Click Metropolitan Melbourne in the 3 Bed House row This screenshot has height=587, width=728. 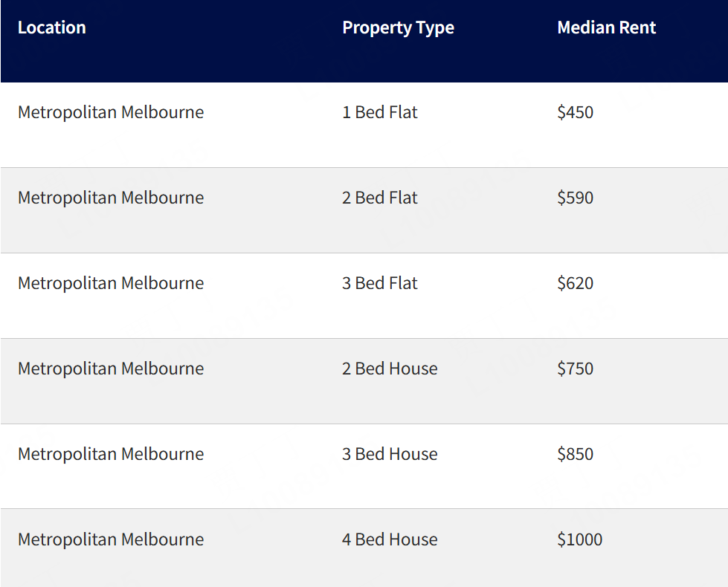(x=111, y=455)
